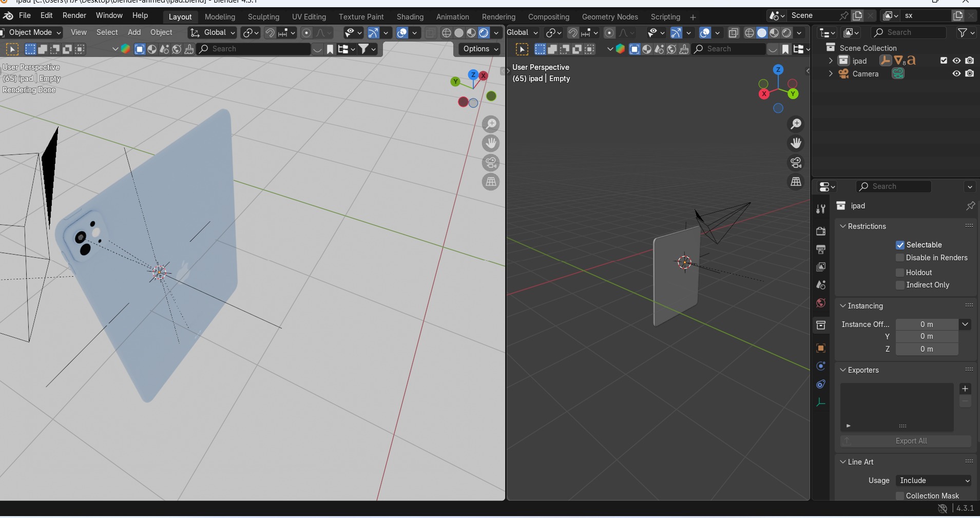The width and height of the screenshot is (980, 518).
Task: Open Object menu in left viewport
Action: pos(161,32)
